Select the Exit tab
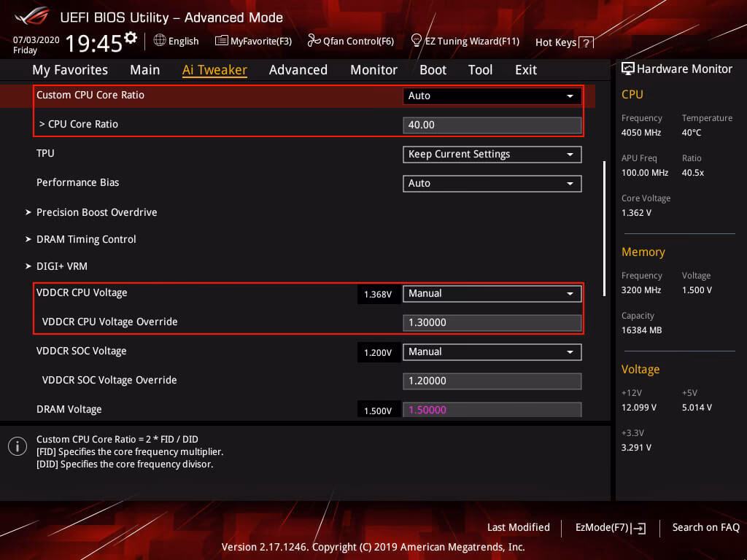The height and width of the screenshot is (560, 747). tap(526, 70)
